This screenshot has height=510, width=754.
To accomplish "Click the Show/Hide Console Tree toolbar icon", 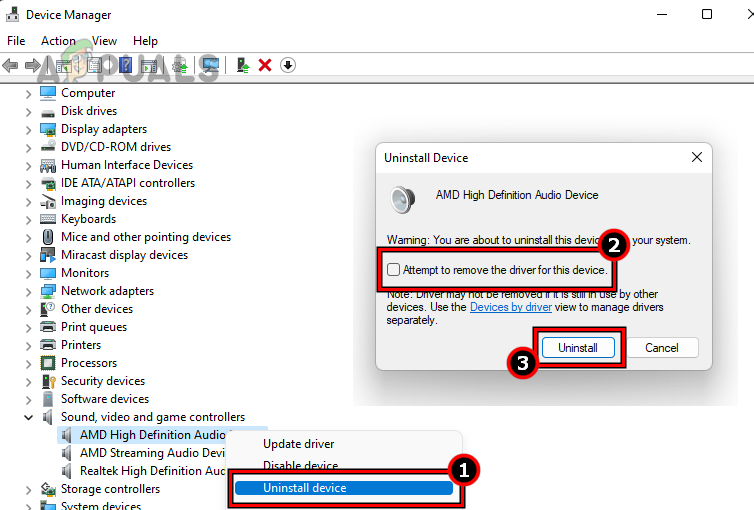I will [64, 65].
